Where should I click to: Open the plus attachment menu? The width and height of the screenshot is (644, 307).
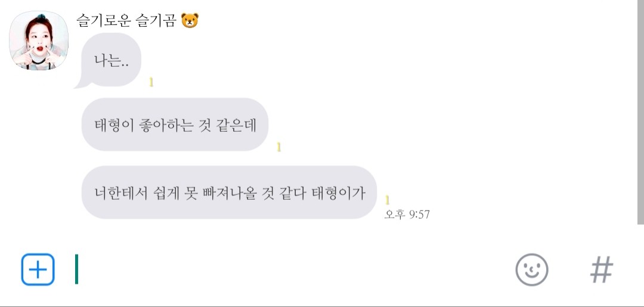(38, 269)
